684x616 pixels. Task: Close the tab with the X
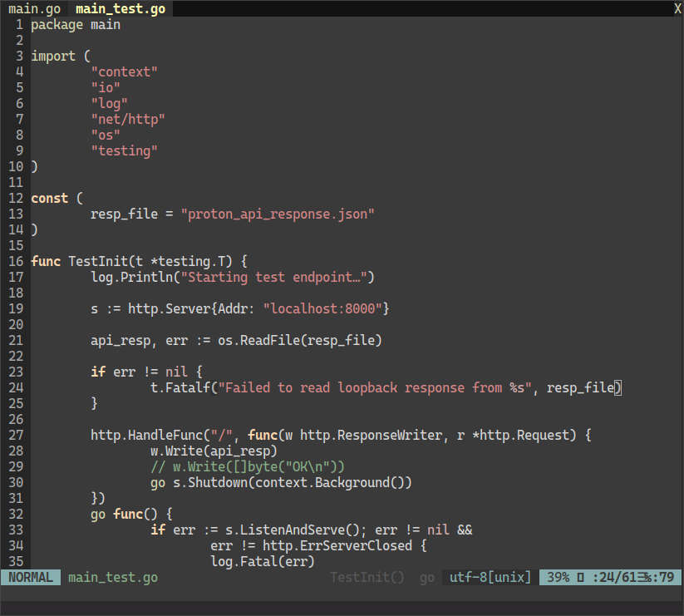tap(677, 9)
